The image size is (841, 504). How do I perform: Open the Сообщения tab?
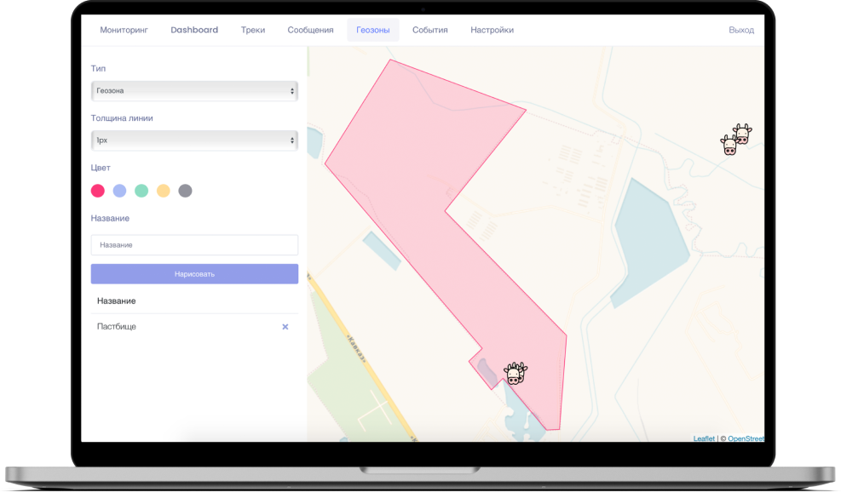pyautogui.click(x=310, y=30)
